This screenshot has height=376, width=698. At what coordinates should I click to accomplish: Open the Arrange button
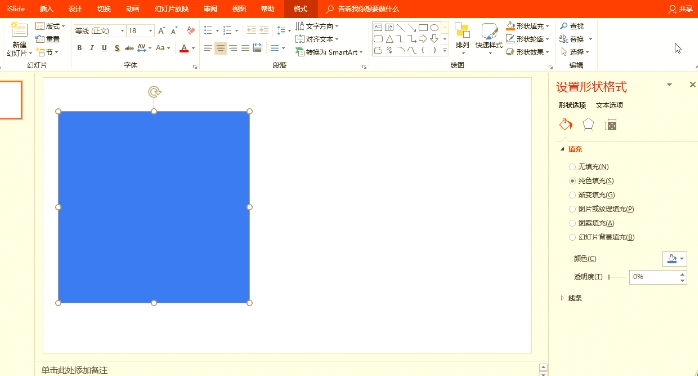(463, 38)
